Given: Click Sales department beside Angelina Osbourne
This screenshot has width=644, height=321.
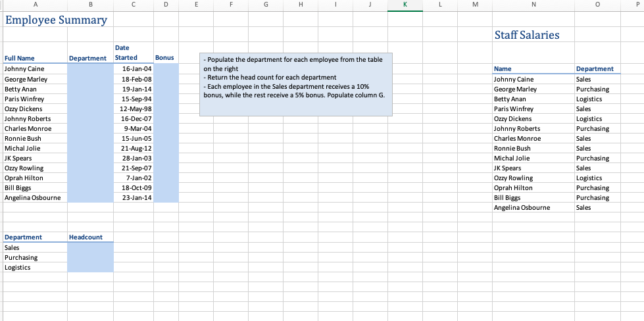Looking at the screenshot, I should pyautogui.click(x=597, y=207).
